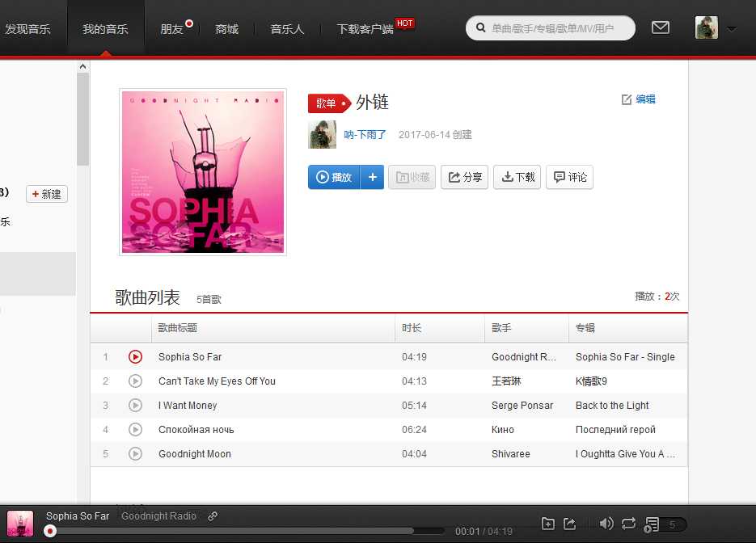Screen dimensions: 756x543
Task: Click the sidebar scrollbar thumb
Action: tap(82, 119)
